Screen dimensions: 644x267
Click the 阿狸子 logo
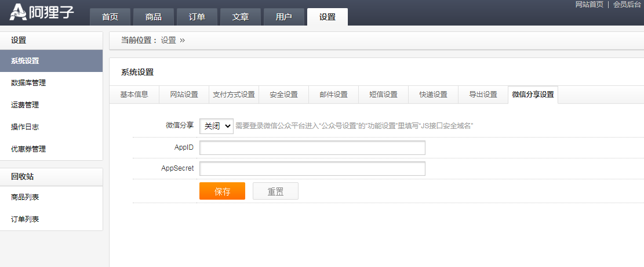(42, 12)
